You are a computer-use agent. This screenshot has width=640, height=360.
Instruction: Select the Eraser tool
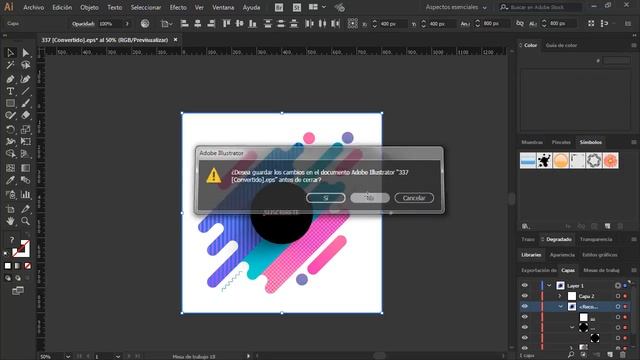click(25, 116)
